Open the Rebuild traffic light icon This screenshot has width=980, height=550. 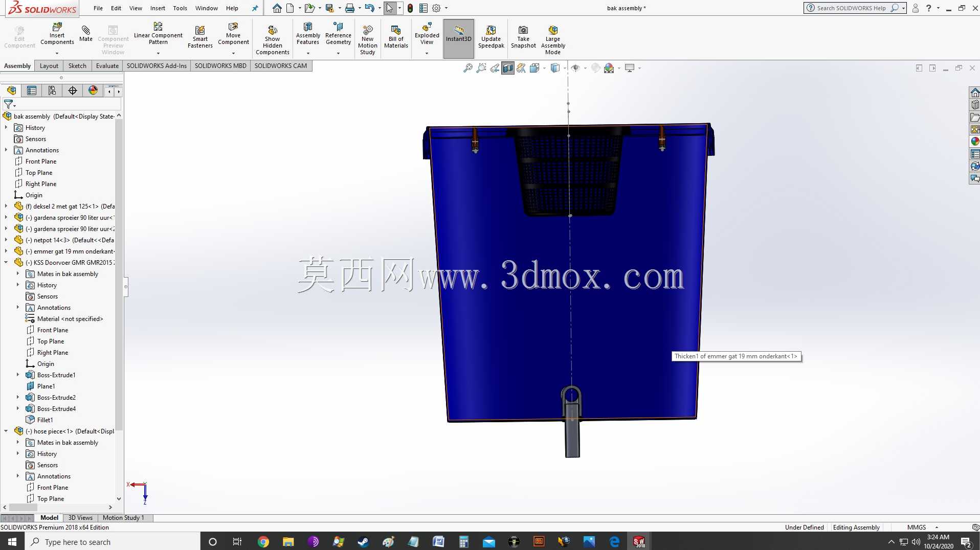click(x=410, y=8)
